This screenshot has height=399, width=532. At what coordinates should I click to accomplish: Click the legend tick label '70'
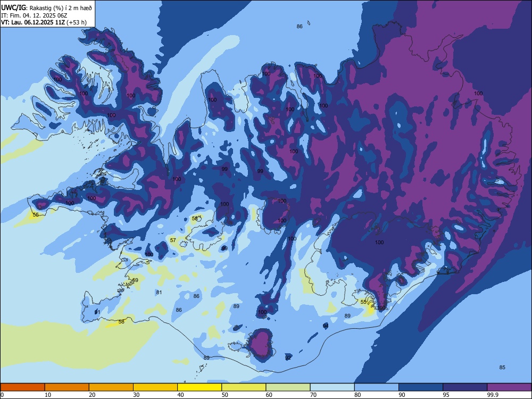point(313,395)
